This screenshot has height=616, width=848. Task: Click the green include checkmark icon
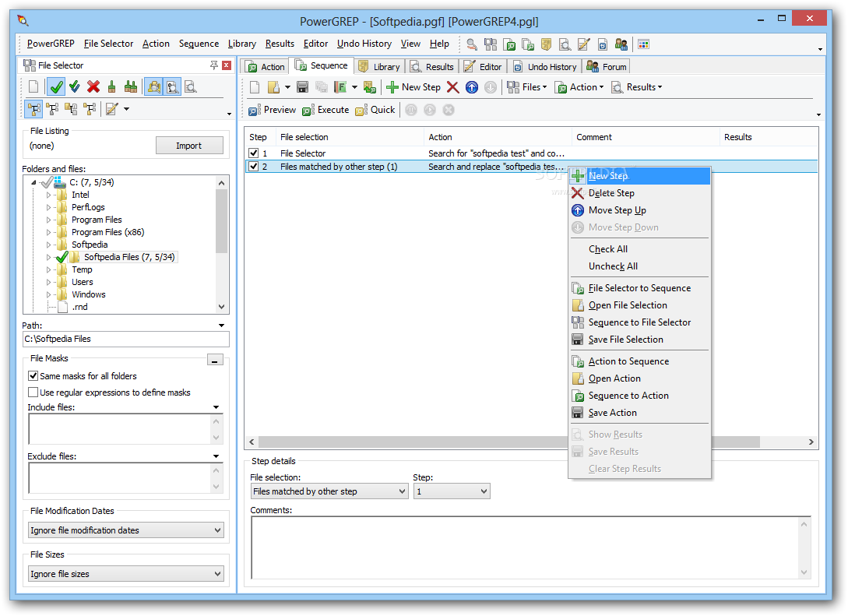pyautogui.click(x=56, y=86)
